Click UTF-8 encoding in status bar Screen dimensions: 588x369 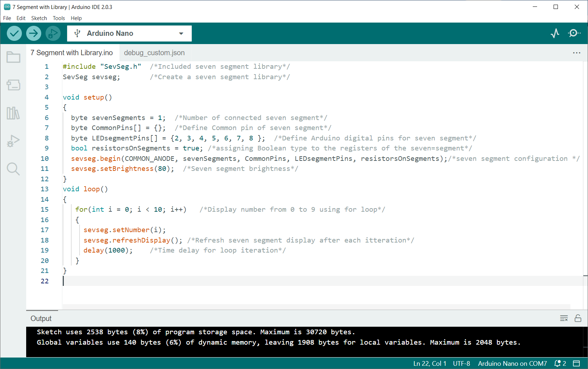point(461,363)
